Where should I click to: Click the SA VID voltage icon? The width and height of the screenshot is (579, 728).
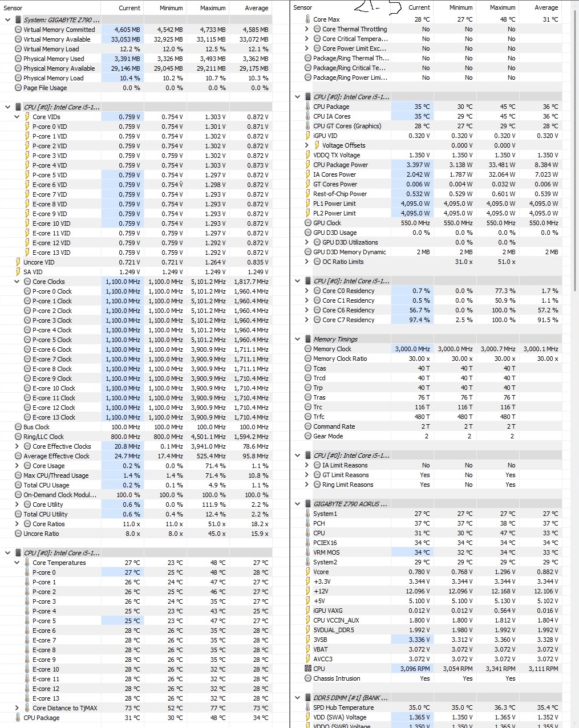pyautogui.click(x=18, y=272)
